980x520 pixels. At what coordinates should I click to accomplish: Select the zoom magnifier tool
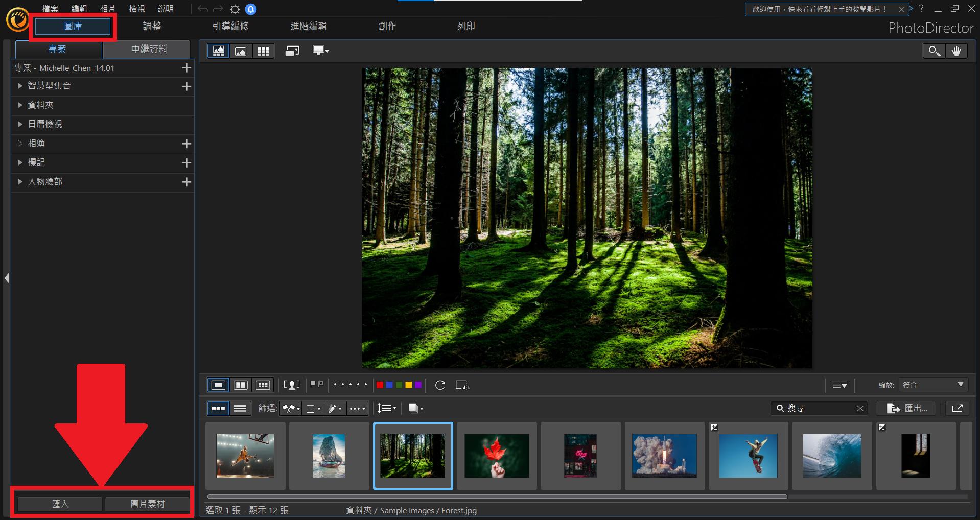click(934, 51)
